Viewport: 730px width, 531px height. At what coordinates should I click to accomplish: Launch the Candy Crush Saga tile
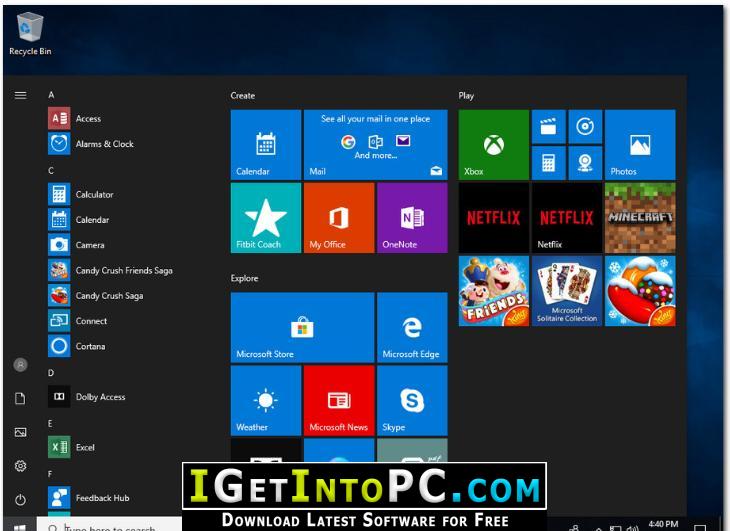[640, 291]
